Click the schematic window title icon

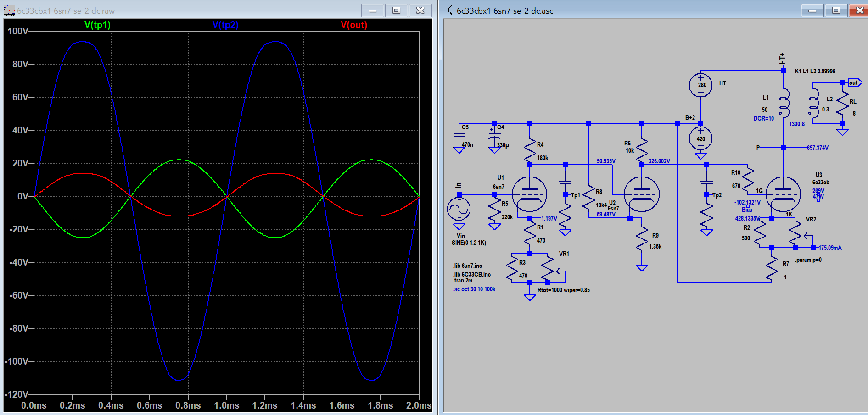click(448, 10)
